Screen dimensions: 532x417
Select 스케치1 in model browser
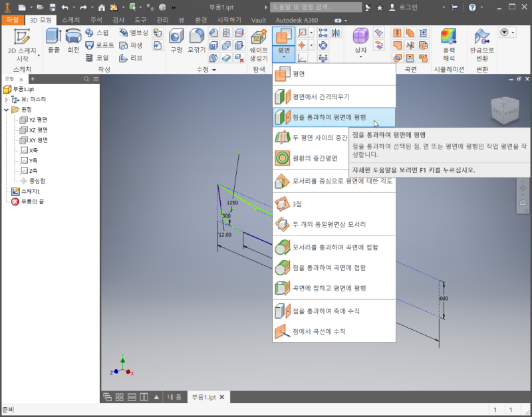[26, 192]
